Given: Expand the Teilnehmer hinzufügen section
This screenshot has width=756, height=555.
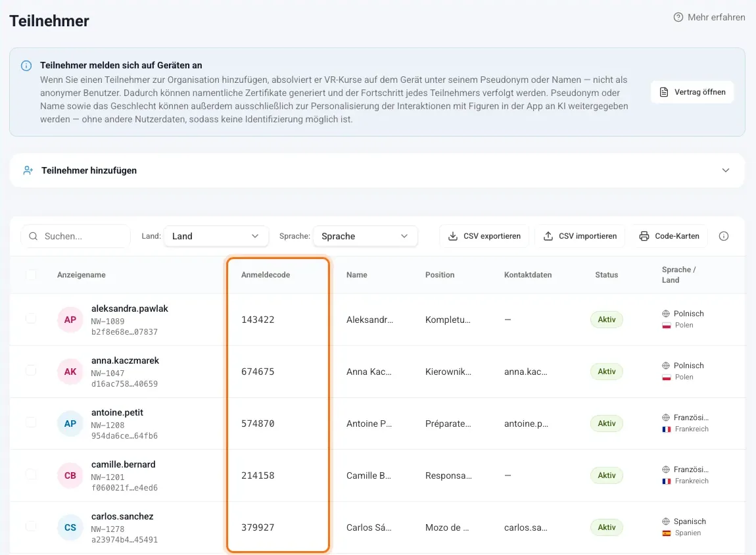Looking at the screenshot, I should 377,170.
